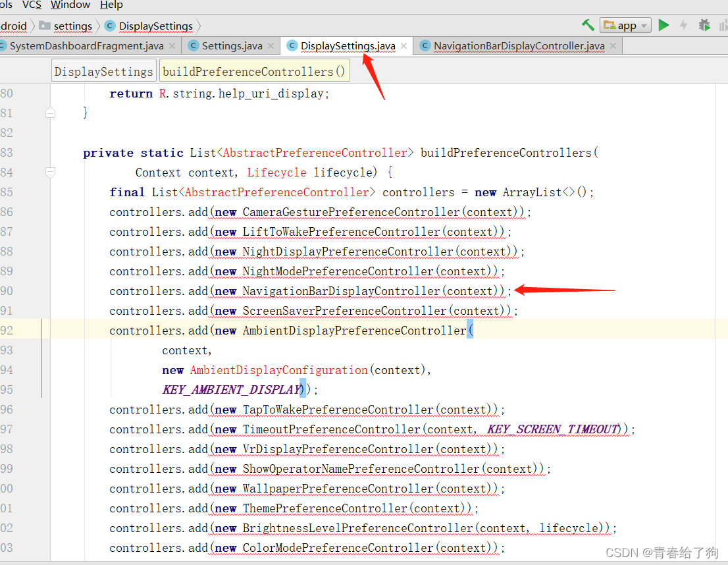Click on KEY_AMBIENT_DISPLAY constant
This screenshot has width=728, height=565.
(x=232, y=389)
